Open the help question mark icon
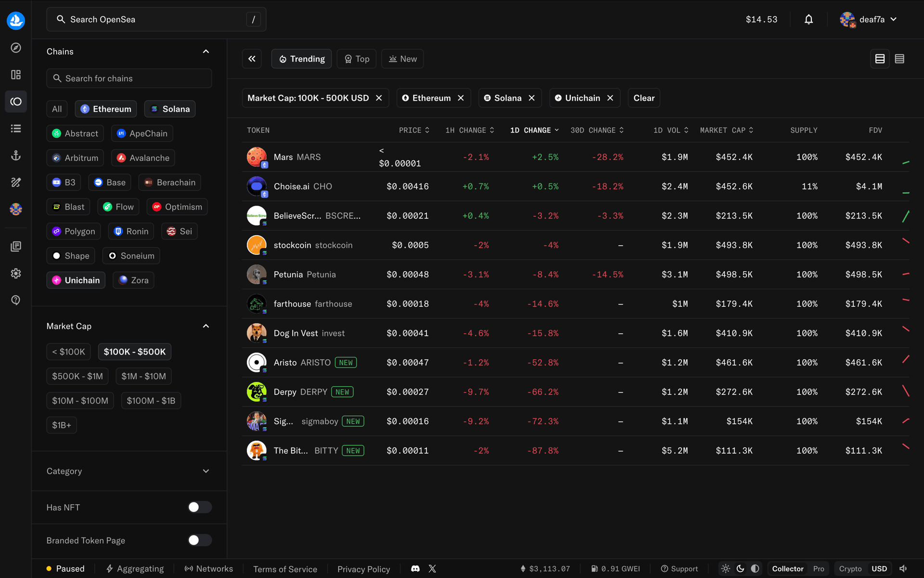The image size is (924, 578). coord(16,301)
